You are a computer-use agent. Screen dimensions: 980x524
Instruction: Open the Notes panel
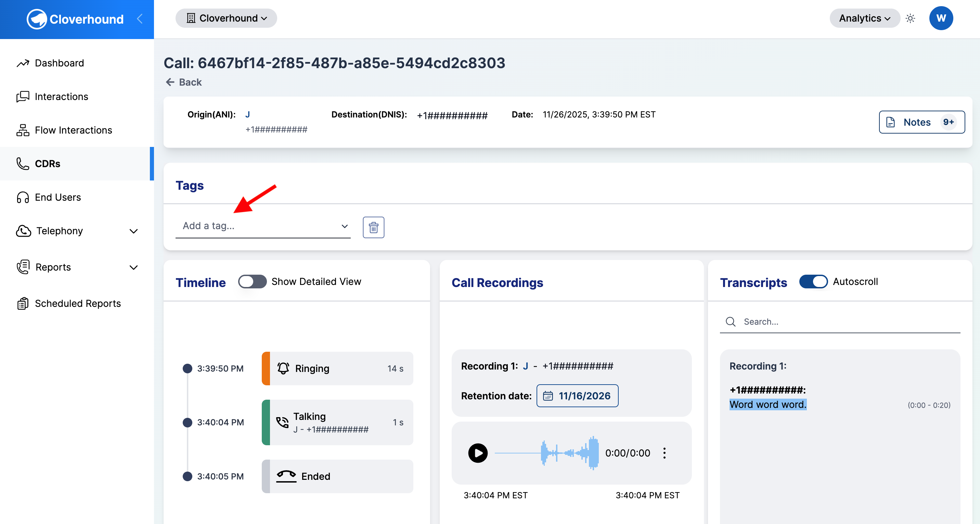[921, 122]
